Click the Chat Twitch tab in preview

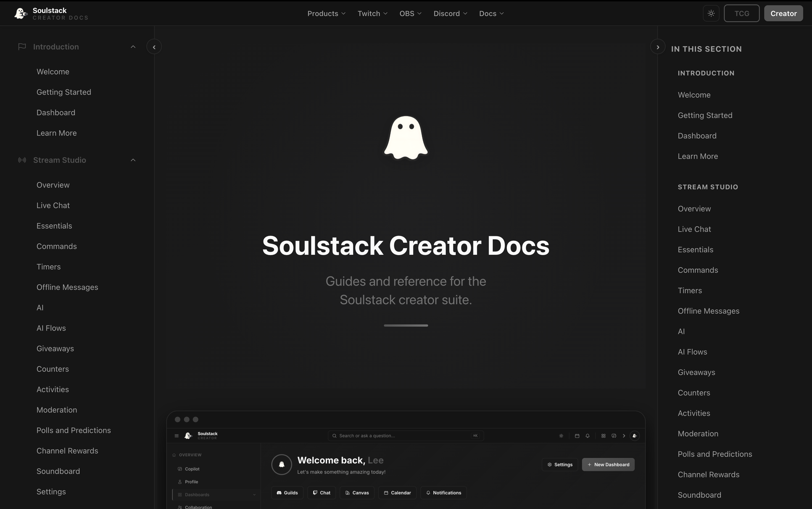pos(321,493)
